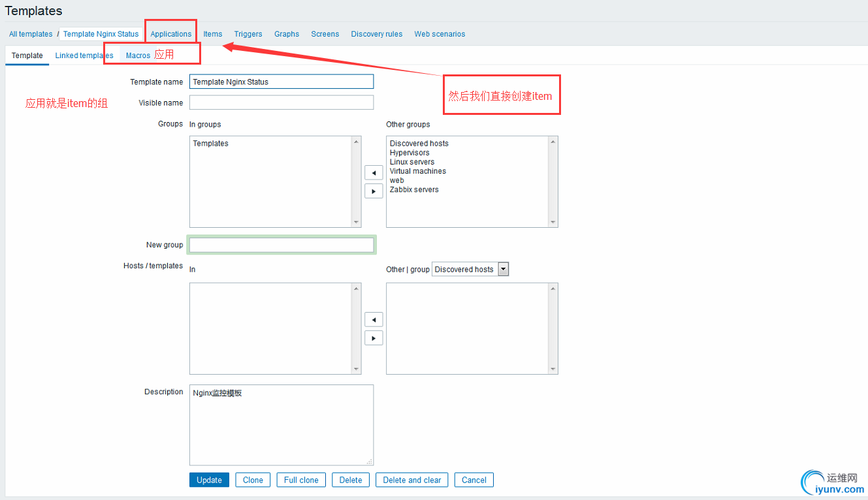868x500 pixels.
Task: Switch to the Linked templates tab
Action: click(84, 55)
